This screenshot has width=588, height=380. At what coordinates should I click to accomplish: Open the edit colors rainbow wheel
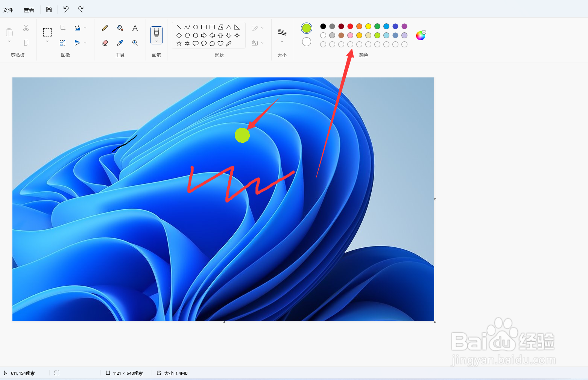(x=421, y=35)
